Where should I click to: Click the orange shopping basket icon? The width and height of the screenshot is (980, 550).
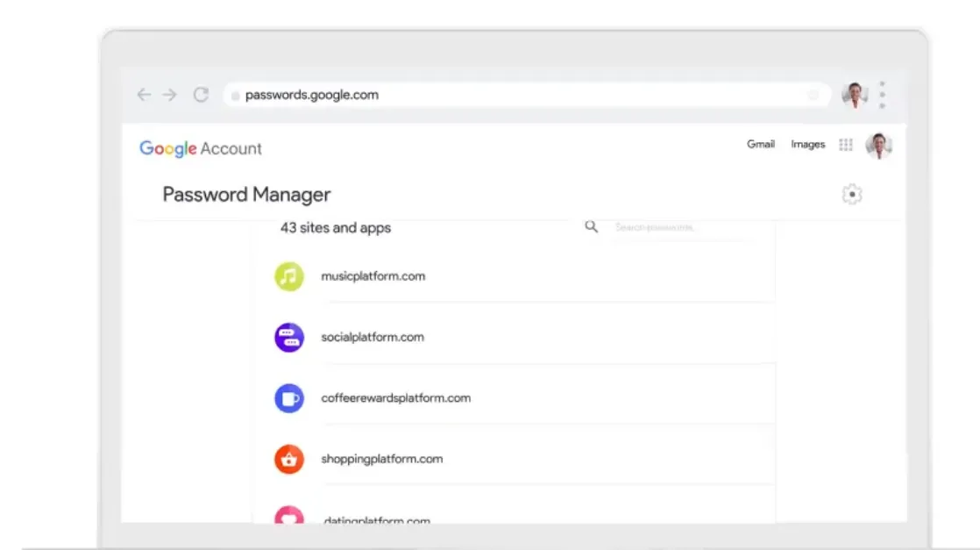(x=288, y=459)
